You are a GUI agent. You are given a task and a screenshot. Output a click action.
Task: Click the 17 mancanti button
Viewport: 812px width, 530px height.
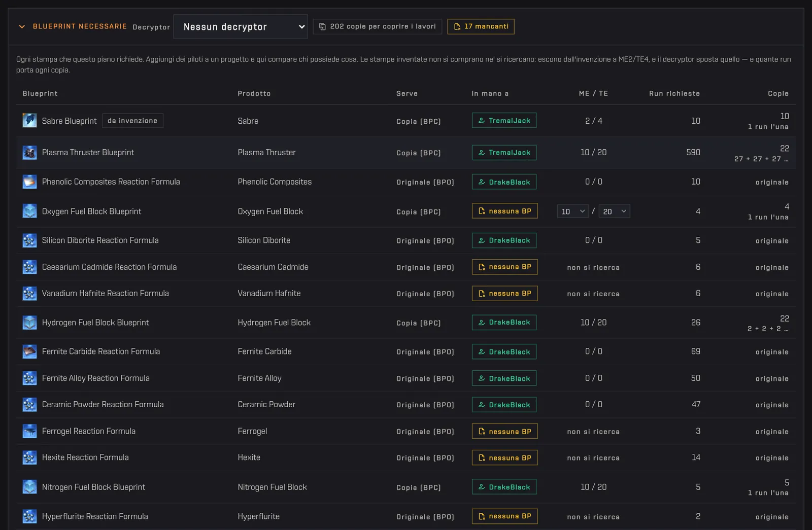point(481,26)
